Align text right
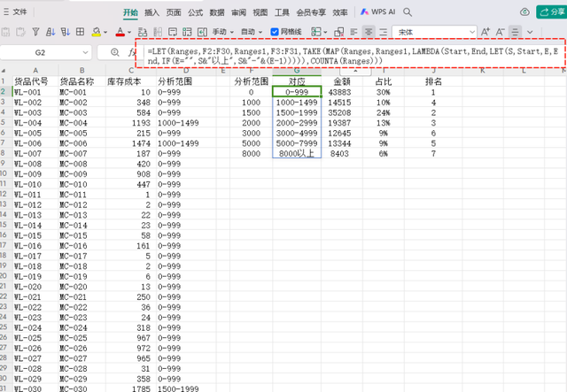Viewport: 567px width, 392px height. [384, 32]
